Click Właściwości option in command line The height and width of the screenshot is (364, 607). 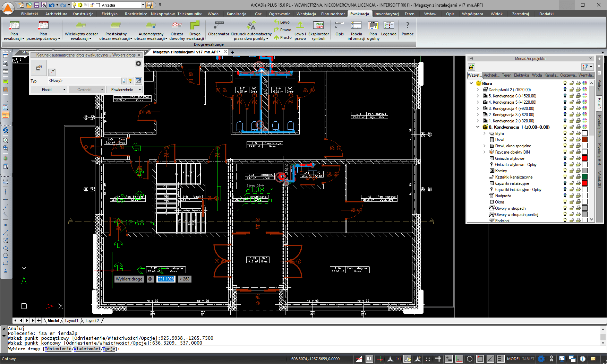pyautogui.click(x=87, y=349)
